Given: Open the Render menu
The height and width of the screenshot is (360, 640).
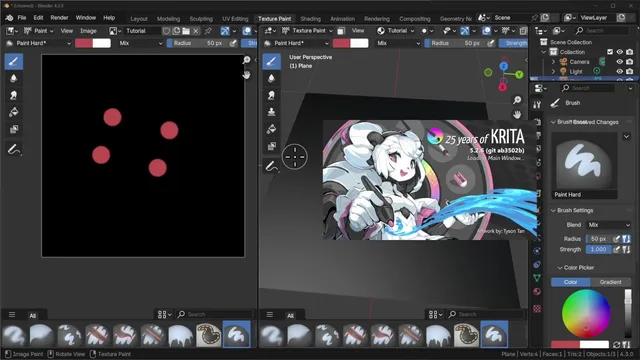Looking at the screenshot, I should coord(59,18).
